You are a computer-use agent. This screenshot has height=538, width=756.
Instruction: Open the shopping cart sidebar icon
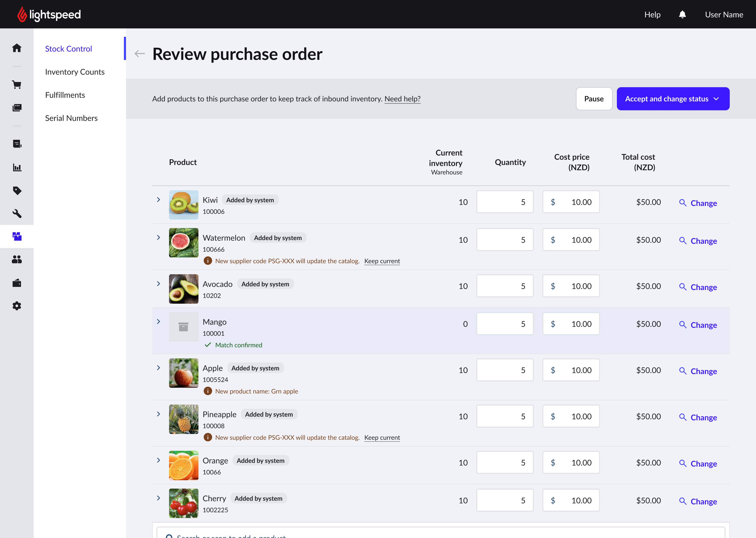17,85
